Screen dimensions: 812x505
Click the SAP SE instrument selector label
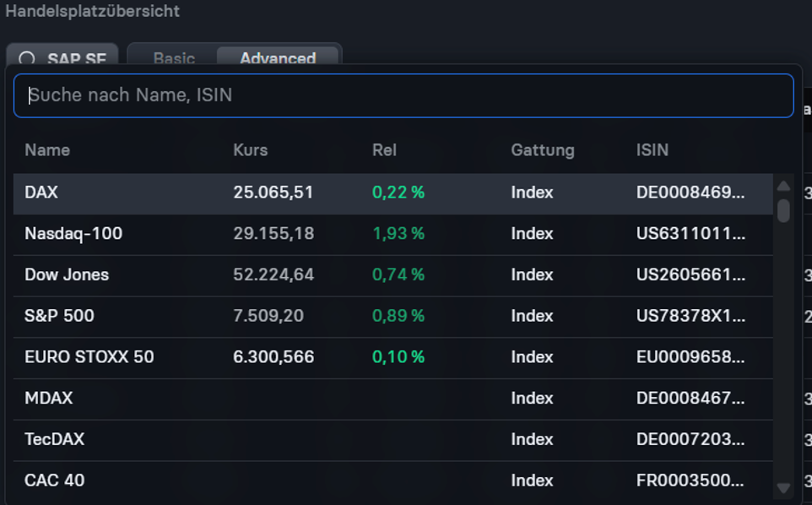point(77,58)
